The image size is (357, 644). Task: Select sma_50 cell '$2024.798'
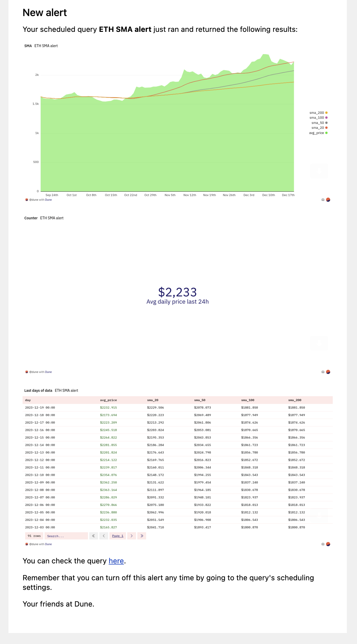pos(202,452)
